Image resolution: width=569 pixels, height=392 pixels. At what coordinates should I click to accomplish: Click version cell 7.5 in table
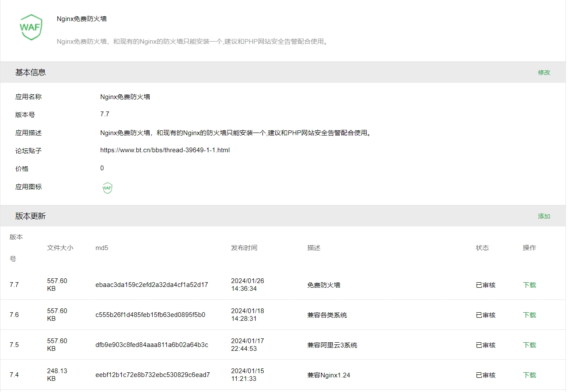pyautogui.click(x=14, y=345)
